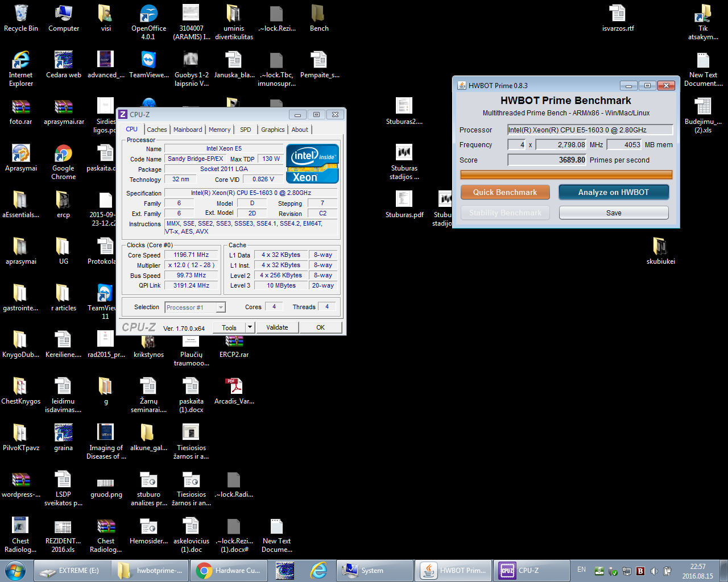The width and height of the screenshot is (728, 582).
Task: Open the Computer desktop icon
Action: point(64,18)
